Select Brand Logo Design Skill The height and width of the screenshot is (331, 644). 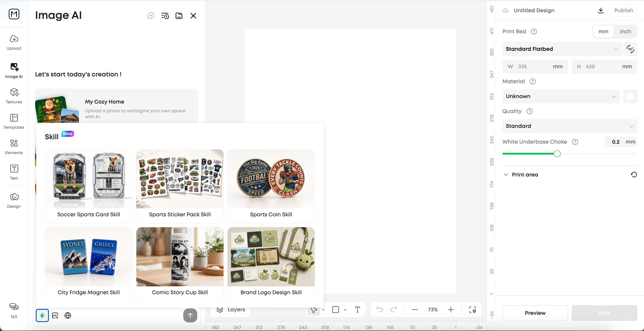tap(271, 264)
